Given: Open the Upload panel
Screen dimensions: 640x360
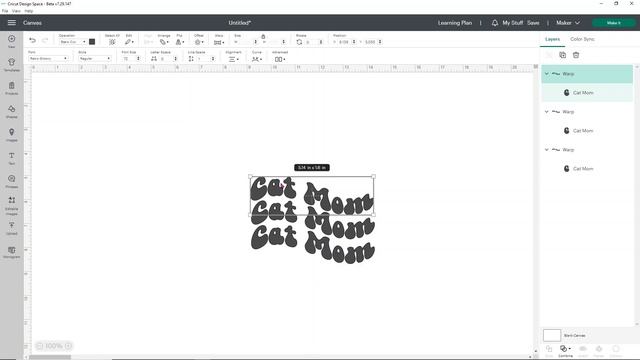Looking at the screenshot, I should point(11,228).
